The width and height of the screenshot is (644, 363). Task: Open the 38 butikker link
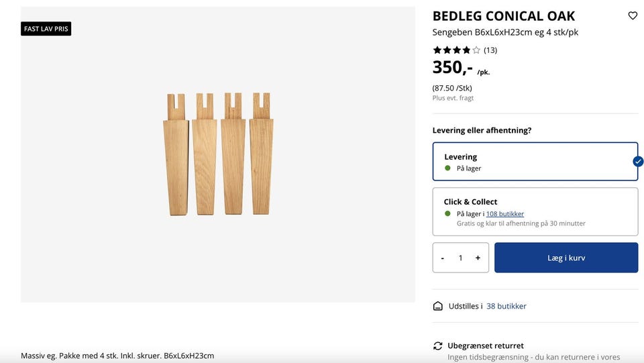(x=506, y=306)
